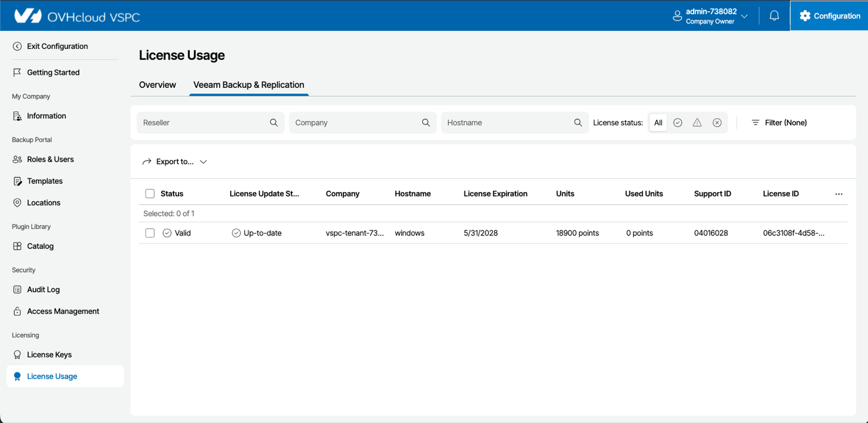Open the Export to... dropdown
This screenshot has height=423, width=868.
[x=175, y=162]
